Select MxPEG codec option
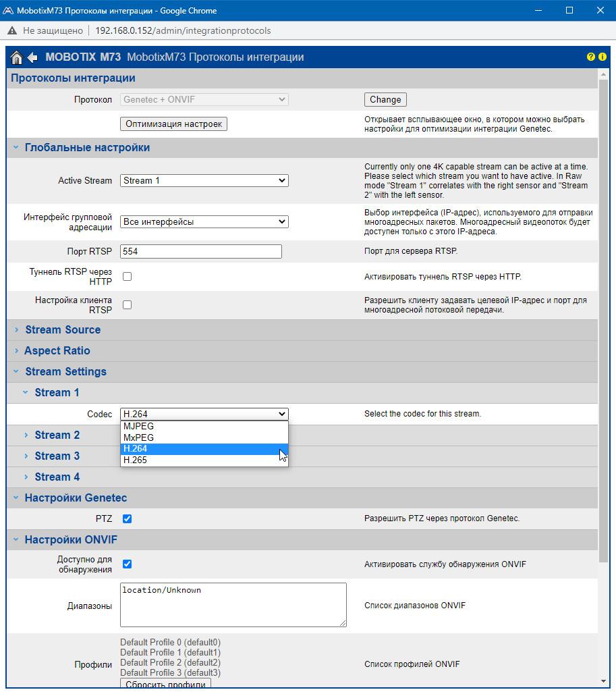616x694 pixels. 204,437
